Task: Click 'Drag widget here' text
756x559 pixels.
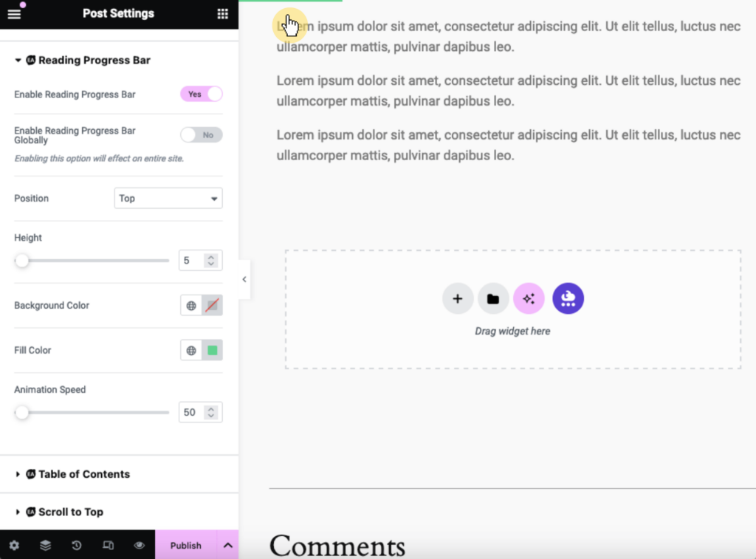Action: pyautogui.click(x=512, y=332)
